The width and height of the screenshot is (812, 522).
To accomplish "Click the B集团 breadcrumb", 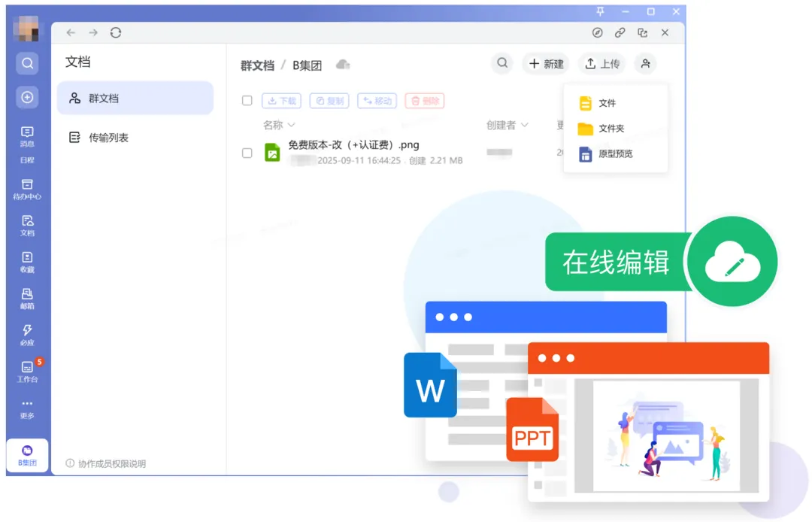I will [x=307, y=65].
